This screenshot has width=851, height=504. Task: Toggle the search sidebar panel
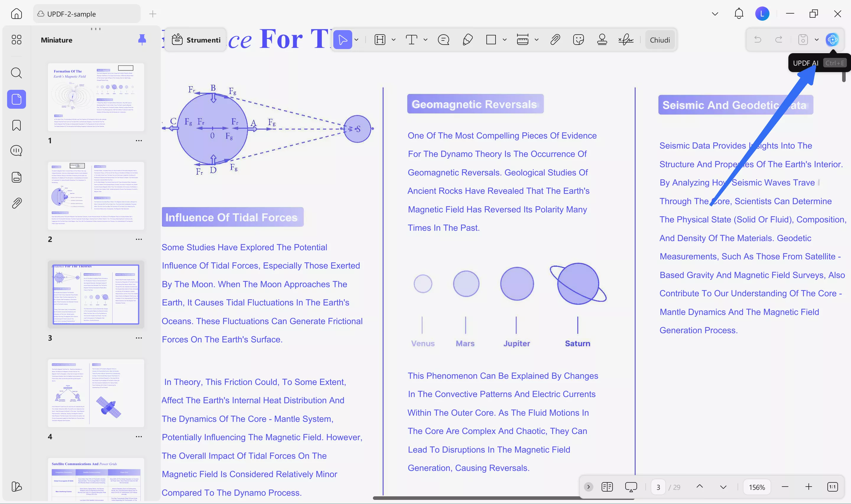[x=16, y=73]
